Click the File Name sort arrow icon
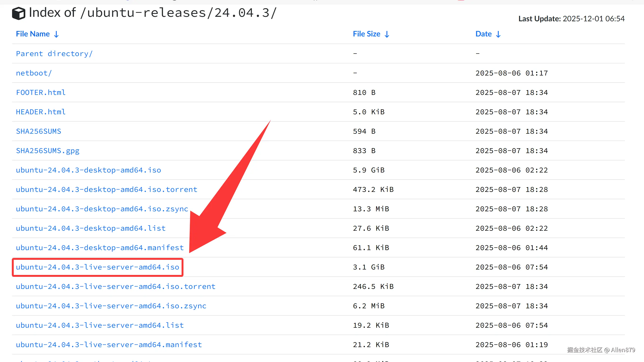Image resolution: width=644 pixels, height=362 pixels. click(57, 34)
